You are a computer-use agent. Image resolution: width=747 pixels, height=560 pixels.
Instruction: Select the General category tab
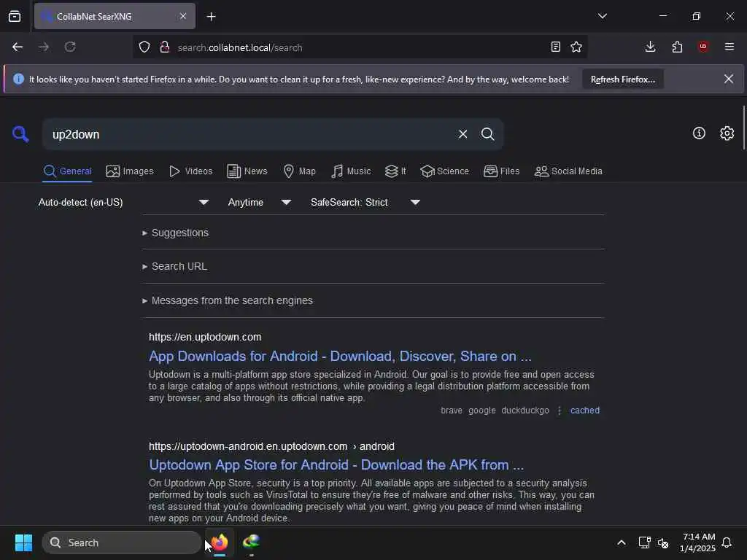point(67,171)
